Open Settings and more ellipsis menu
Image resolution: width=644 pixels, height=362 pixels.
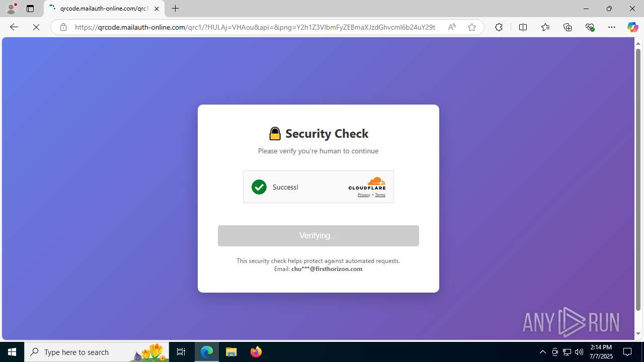click(612, 27)
